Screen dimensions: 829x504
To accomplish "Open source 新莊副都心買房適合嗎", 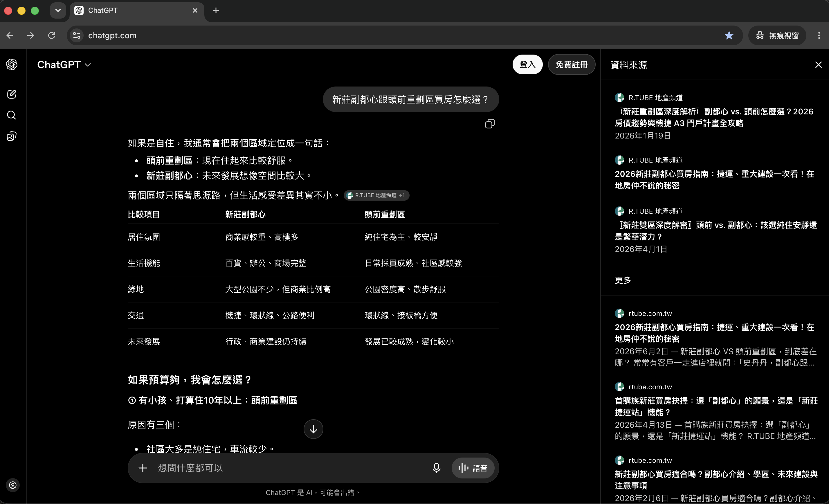I will coord(716,480).
